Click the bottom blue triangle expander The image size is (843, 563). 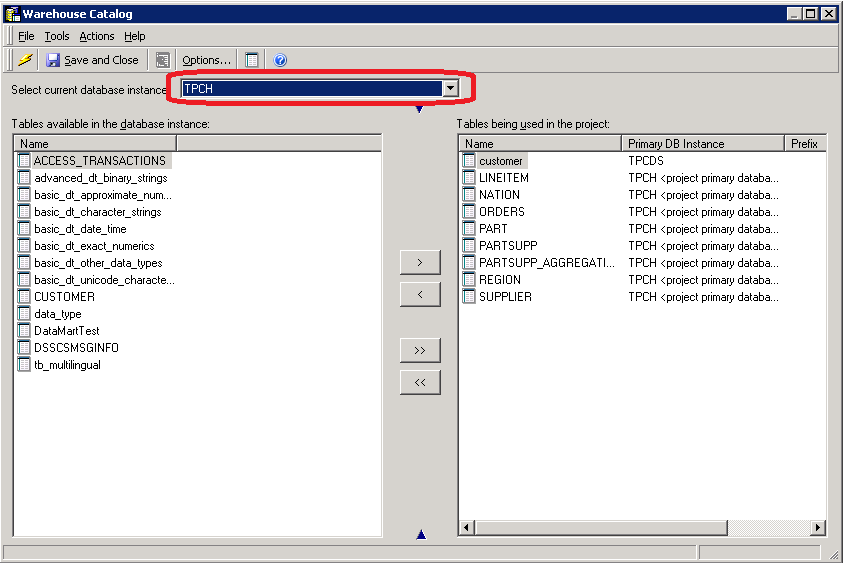pyautogui.click(x=420, y=535)
